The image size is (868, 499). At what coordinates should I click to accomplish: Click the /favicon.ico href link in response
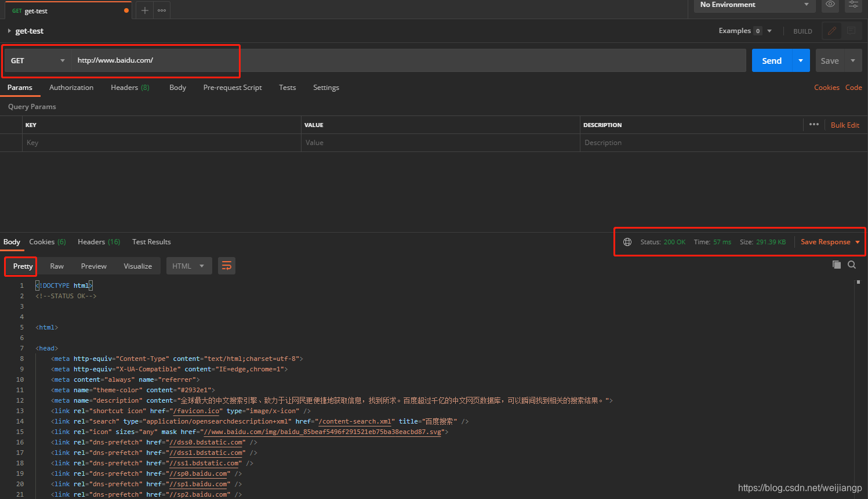click(197, 411)
